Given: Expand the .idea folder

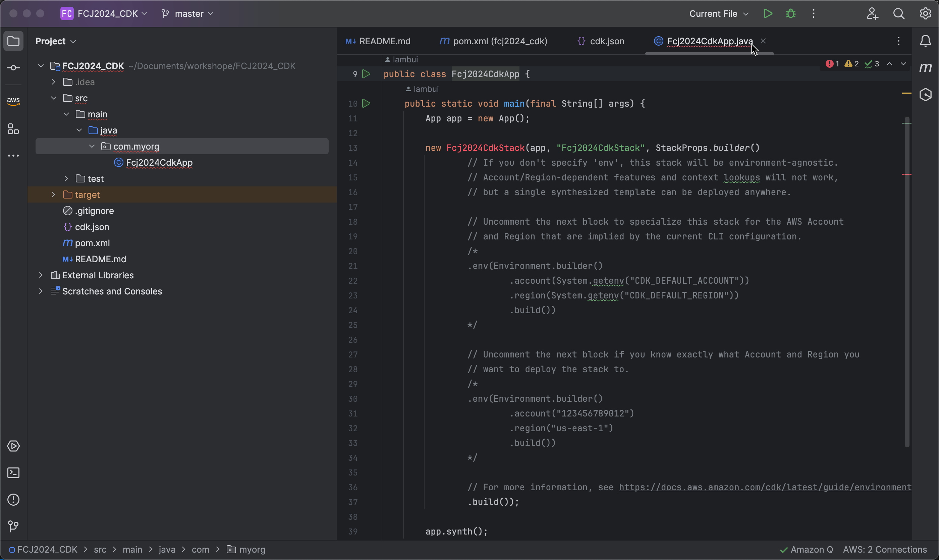Looking at the screenshot, I should (53, 82).
